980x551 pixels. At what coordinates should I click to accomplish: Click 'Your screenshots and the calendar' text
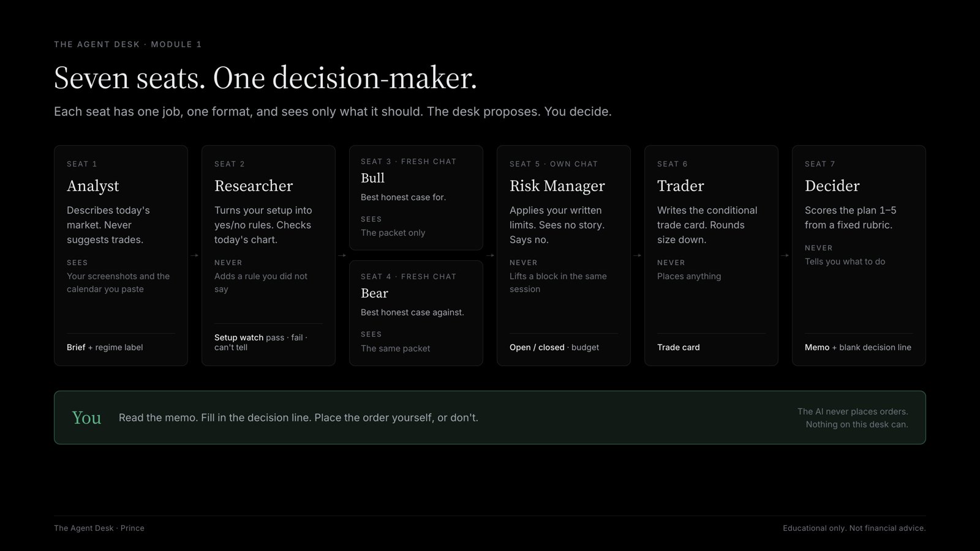click(118, 283)
